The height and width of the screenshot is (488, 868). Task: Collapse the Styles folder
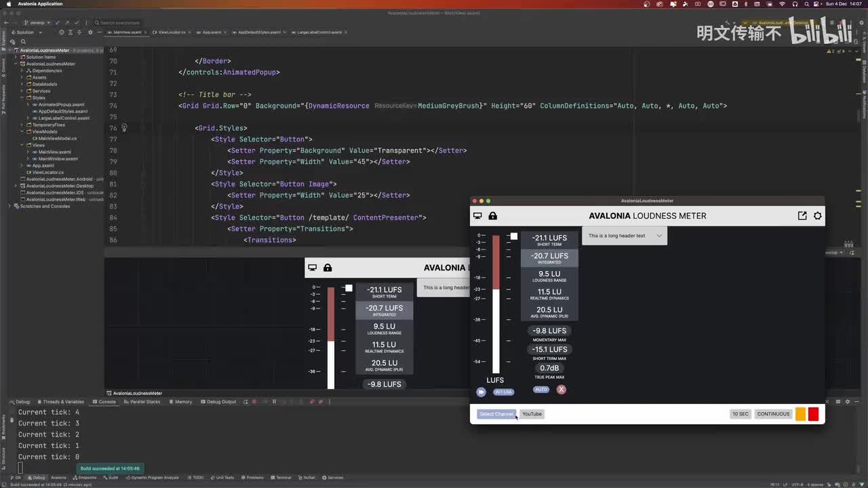(x=22, y=98)
